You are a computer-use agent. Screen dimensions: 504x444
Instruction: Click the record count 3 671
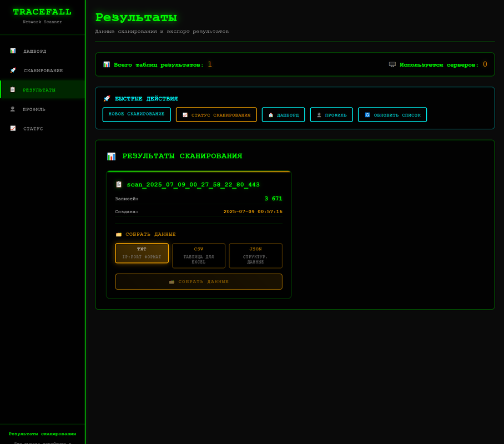[x=273, y=199]
